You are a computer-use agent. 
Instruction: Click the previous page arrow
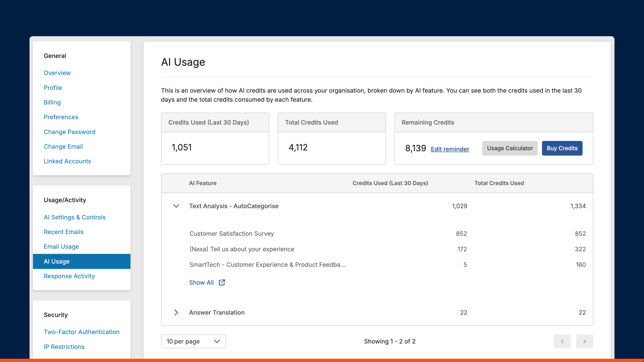pos(562,341)
